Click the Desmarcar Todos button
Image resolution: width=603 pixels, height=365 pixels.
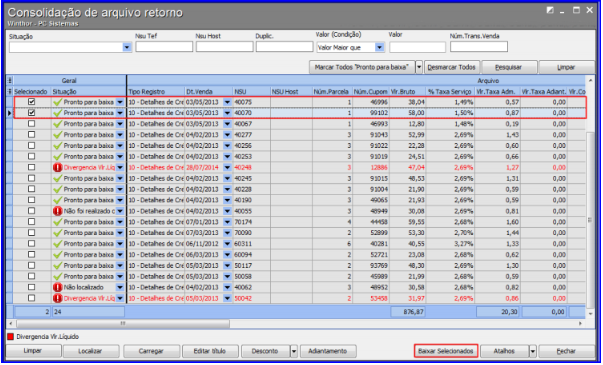pos(451,67)
